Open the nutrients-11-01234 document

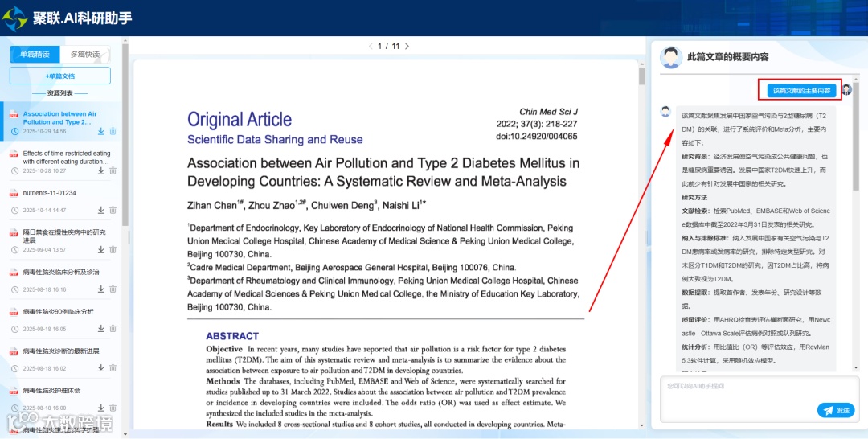[x=59, y=200]
